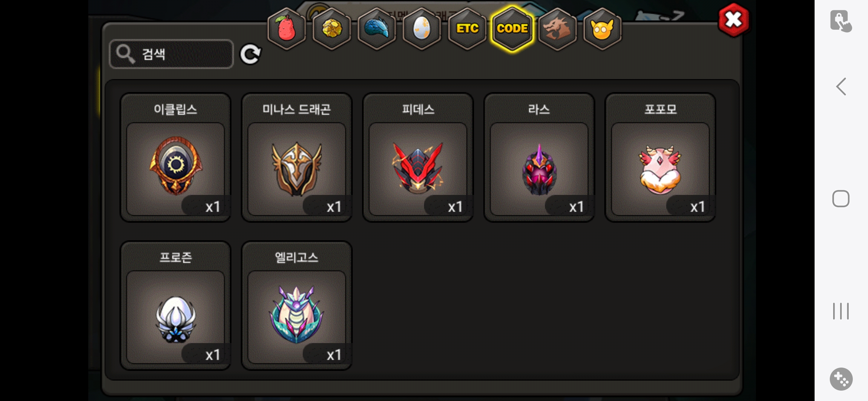The image size is (868, 401).
Task: Pick the 피데스 red egg item
Action: point(418,157)
